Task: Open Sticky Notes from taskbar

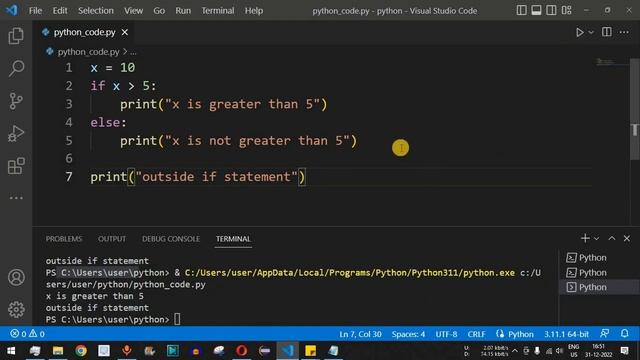Action: pyautogui.click(x=311, y=351)
